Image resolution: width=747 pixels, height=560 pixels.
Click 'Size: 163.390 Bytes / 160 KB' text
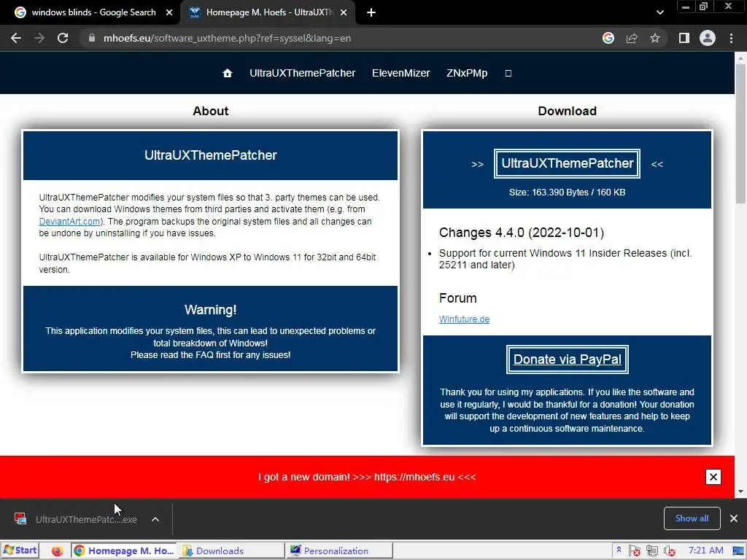[x=567, y=192]
